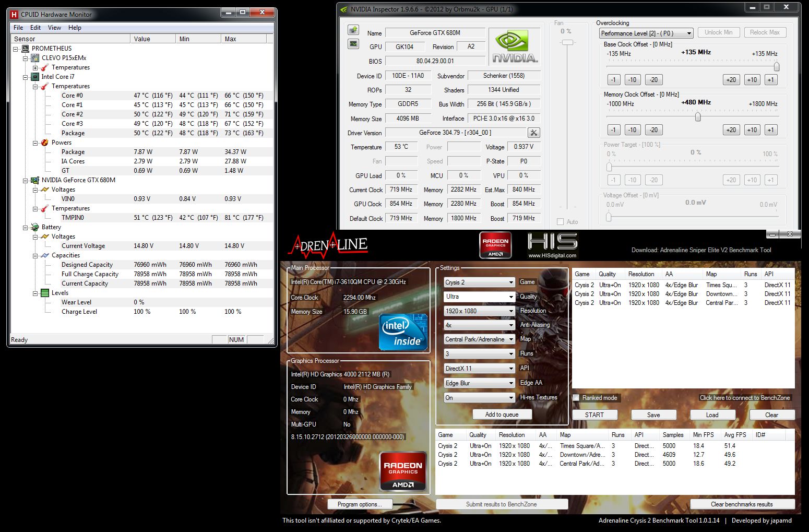809x532 pixels.
Task: Click the CLEVO P15xEMx motherboard icon
Action: (35, 57)
